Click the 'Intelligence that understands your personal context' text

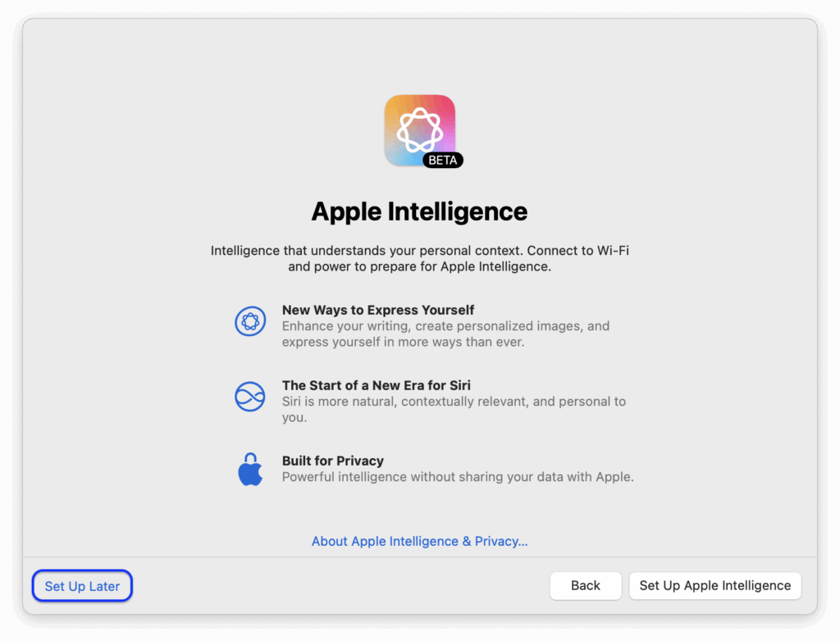(x=419, y=259)
